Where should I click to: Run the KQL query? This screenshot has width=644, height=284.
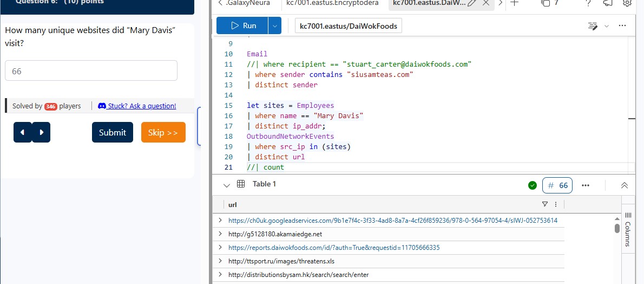(x=242, y=25)
